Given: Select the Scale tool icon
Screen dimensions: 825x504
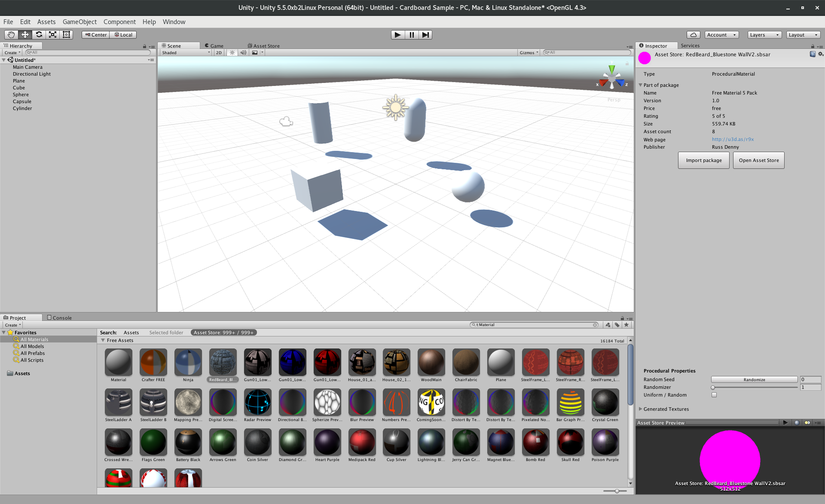Looking at the screenshot, I should tap(52, 35).
